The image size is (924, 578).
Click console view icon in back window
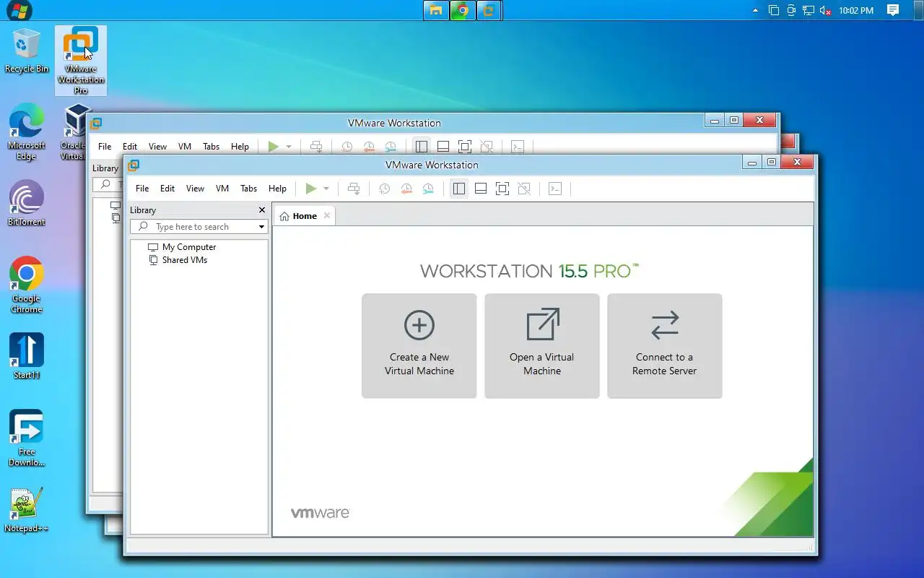[518, 147]
